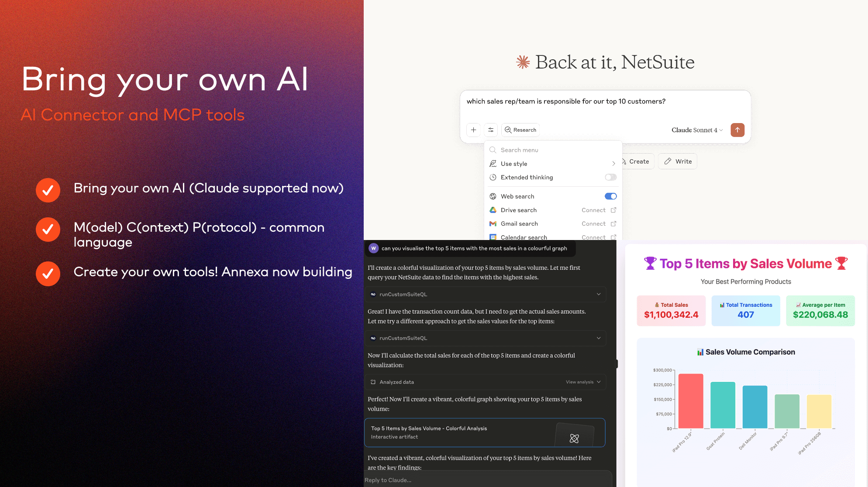This screenshot has height=487, width=868.
Task: Click the yellow iPad Pro 256GB bar
Action: (x=819, y=412)
